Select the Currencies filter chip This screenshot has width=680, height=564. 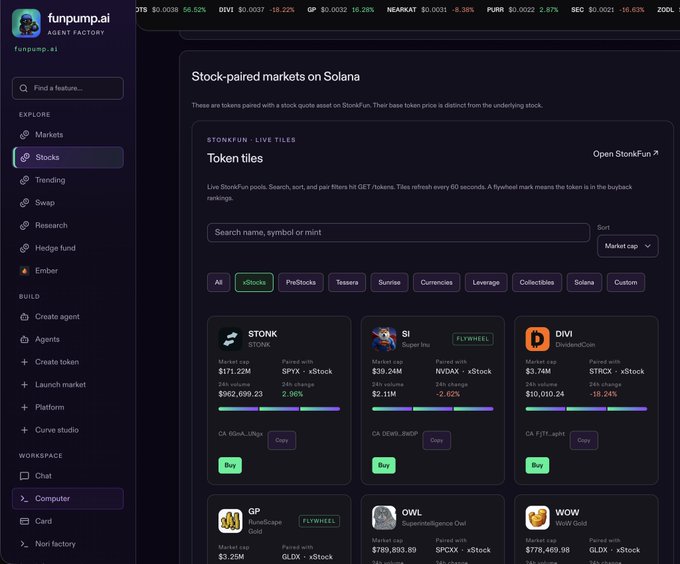click(x=436, y=283)
